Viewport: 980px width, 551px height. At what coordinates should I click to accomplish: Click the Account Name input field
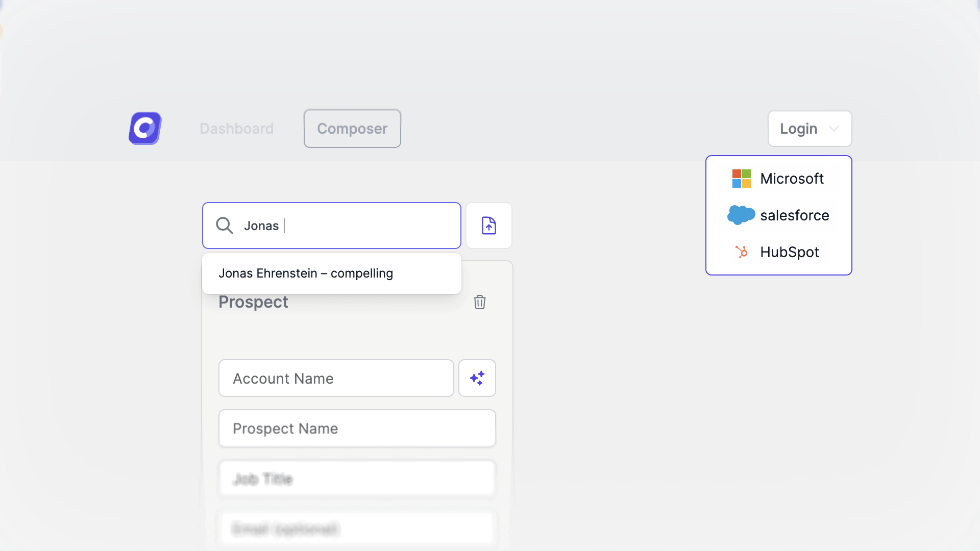pyautogui.click(x=336, y=378)
